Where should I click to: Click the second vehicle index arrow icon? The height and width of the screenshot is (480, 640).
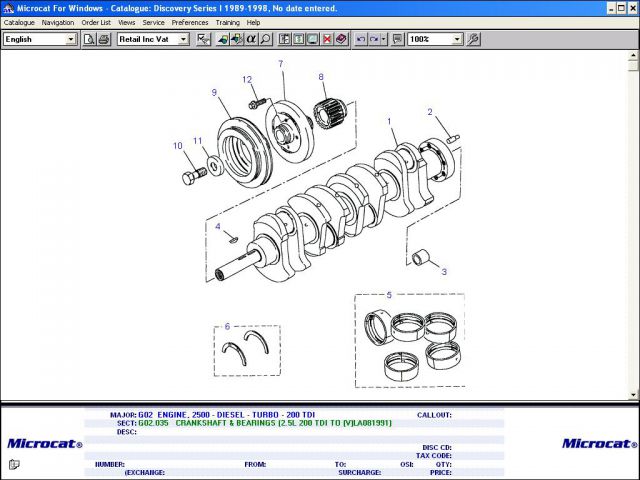237,39
